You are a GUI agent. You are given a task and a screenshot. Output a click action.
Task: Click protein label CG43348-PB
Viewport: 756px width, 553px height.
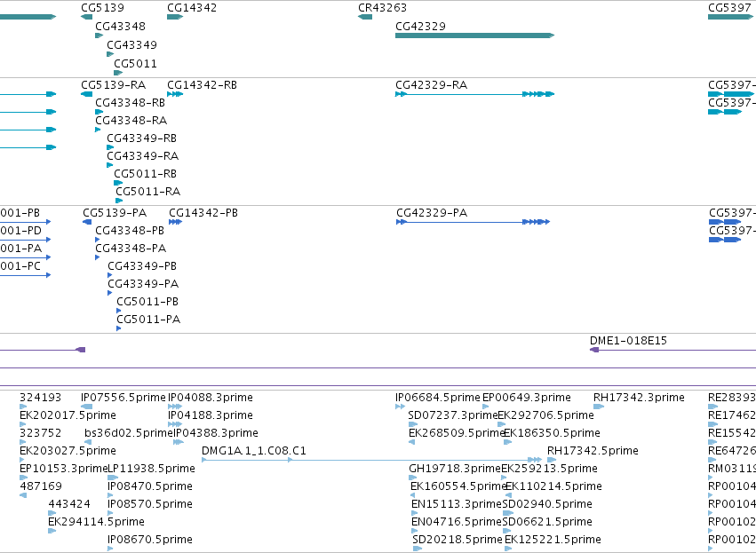[x=130, y=231]
